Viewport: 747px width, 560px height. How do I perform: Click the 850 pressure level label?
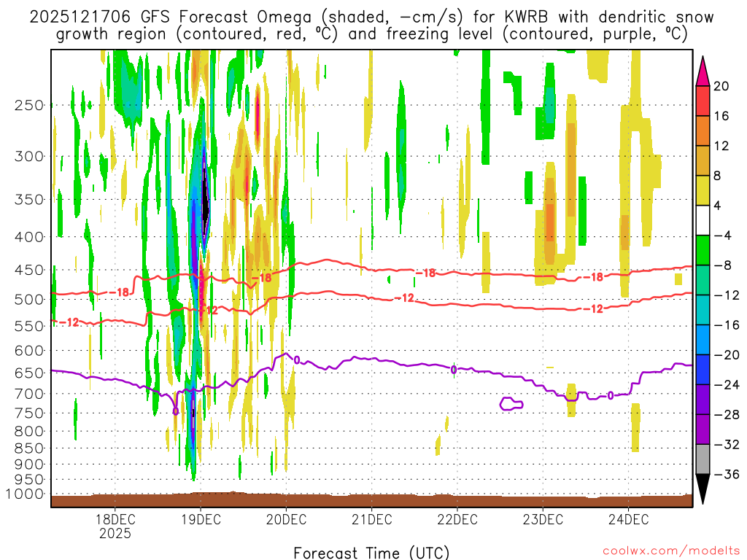pos(29,448)
